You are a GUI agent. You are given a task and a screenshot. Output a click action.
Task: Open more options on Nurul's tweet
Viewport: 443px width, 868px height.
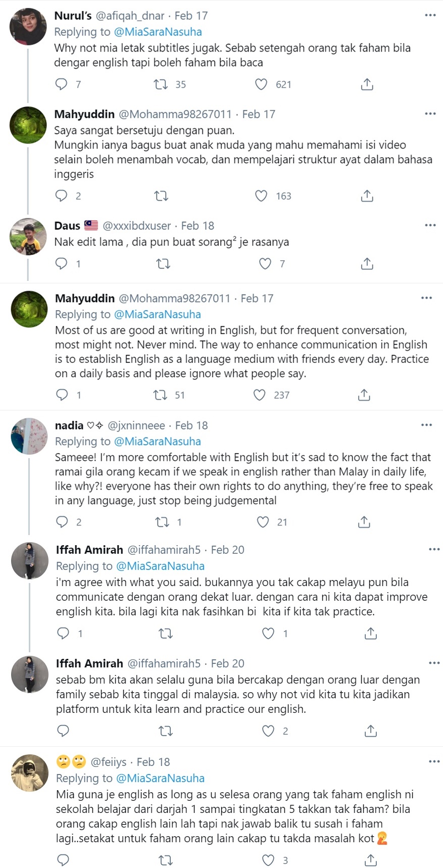point(430,16)
